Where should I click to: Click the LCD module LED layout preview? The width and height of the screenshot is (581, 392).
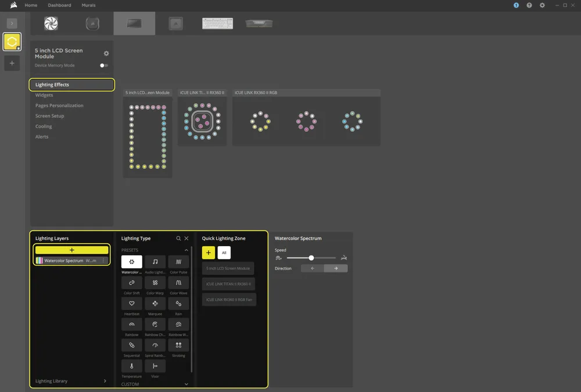[x=148, y=137]
